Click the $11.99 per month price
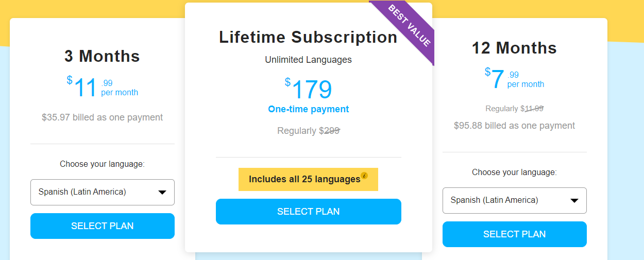The image size is (644, 260). pos(102,87)
